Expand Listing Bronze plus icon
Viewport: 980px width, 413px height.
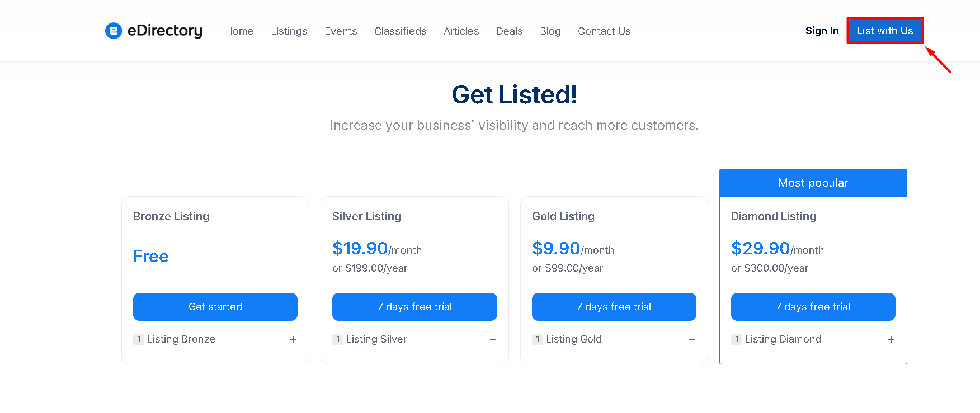click(x=293, y=339)
